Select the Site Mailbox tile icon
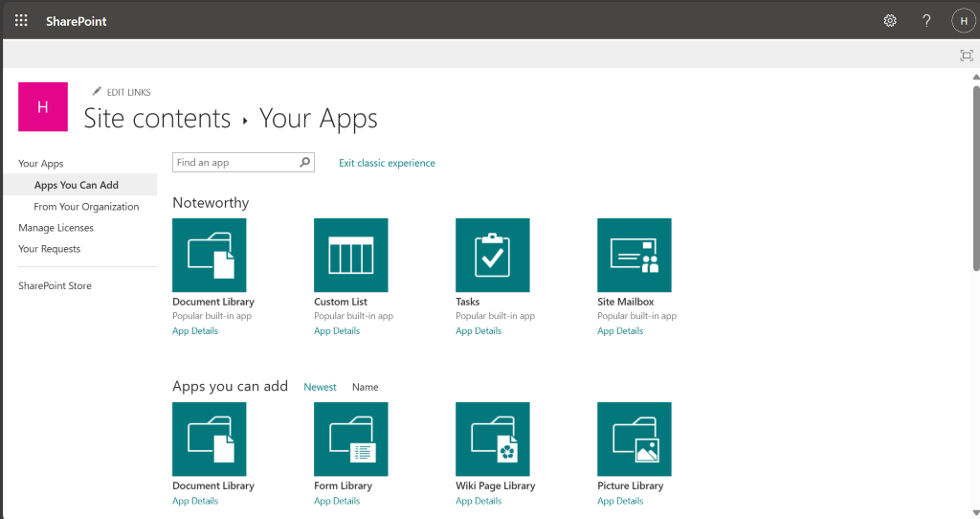 [635, 255]
